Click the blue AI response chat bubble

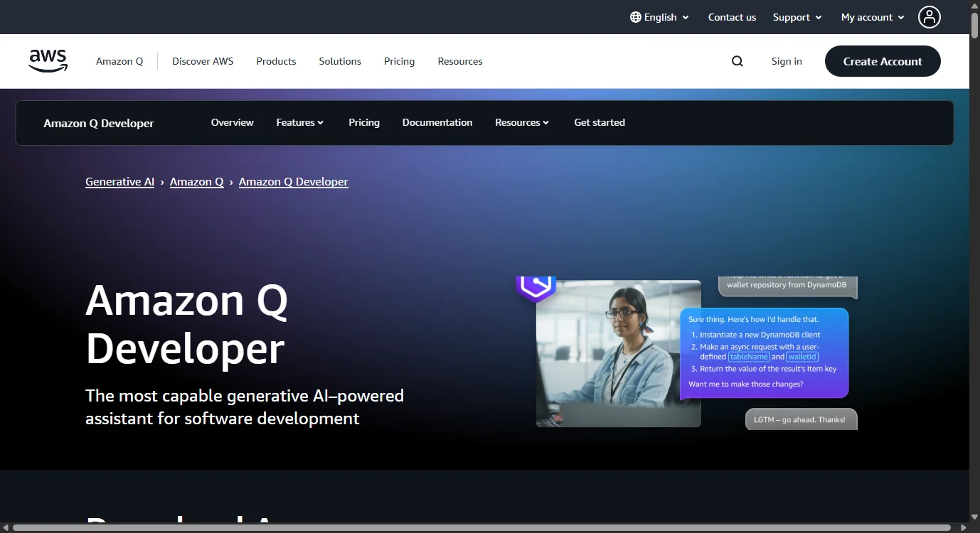(x=763, y=352)
